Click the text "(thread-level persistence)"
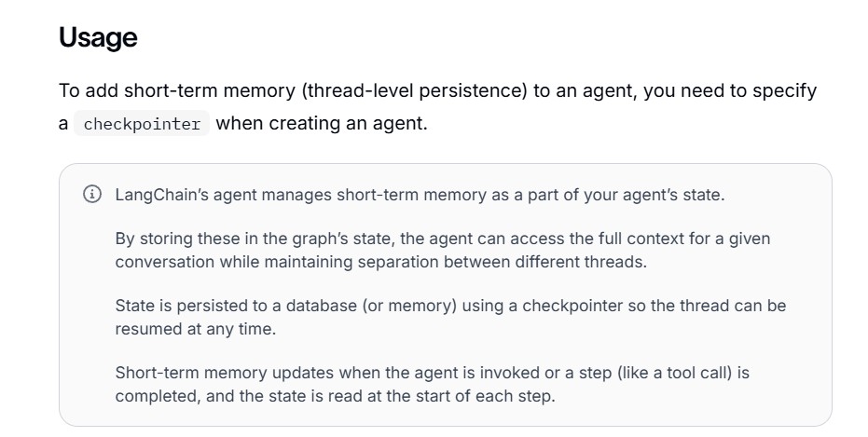Viewport: 868px width, 437px height. (x=414, y=90)
